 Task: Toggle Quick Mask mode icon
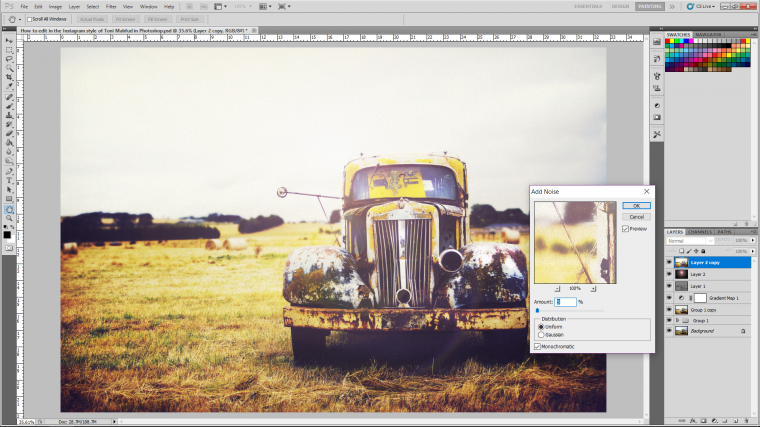point(9,248)
